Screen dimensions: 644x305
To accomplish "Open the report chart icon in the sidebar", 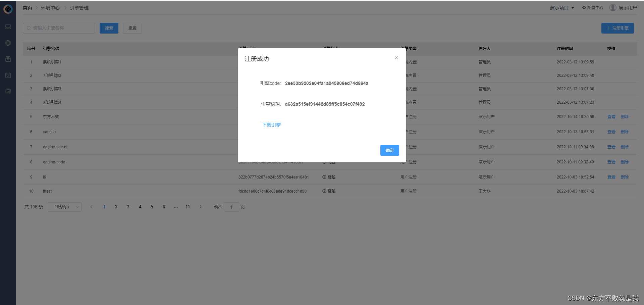I will (8, 91).
